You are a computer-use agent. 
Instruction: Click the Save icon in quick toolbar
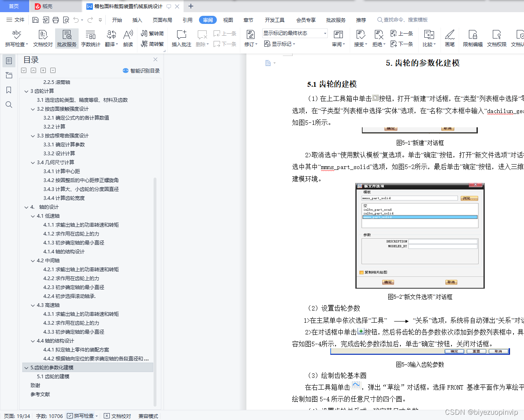(35, 20)
